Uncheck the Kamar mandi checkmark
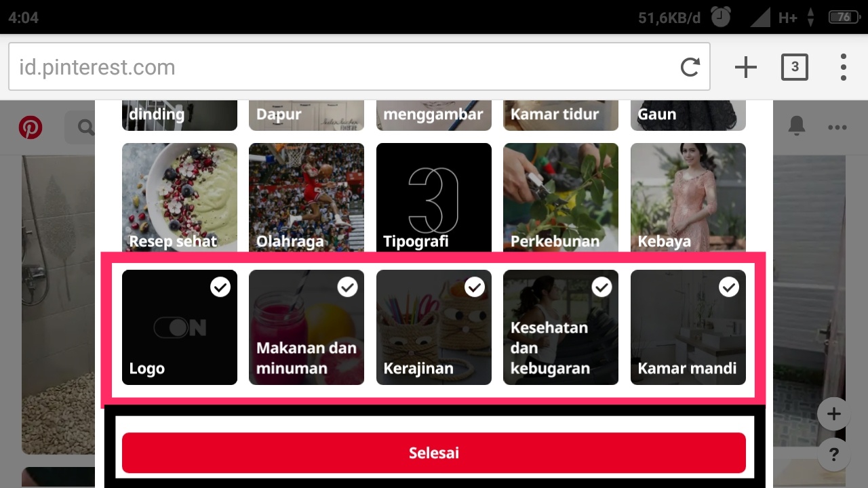Viewport: 868px width, 488px height. pos(729,287)
